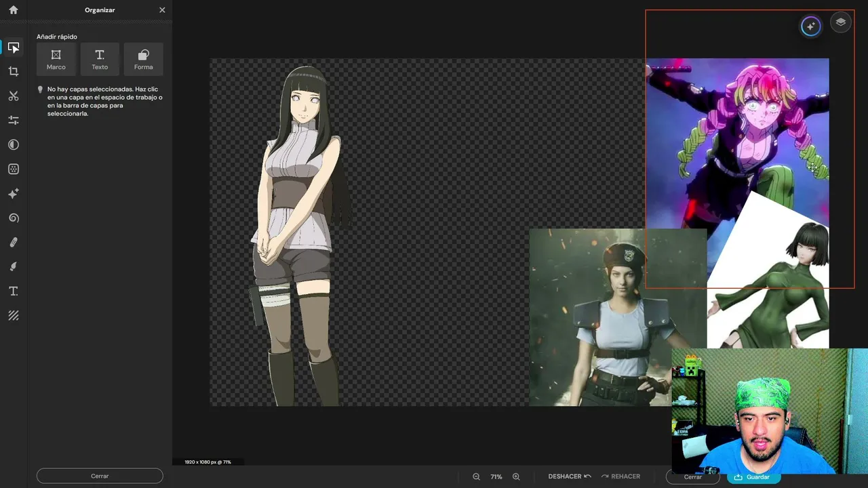Select the crop tool
The width and height of the screenshot is (868, 488).
[14, 71]
